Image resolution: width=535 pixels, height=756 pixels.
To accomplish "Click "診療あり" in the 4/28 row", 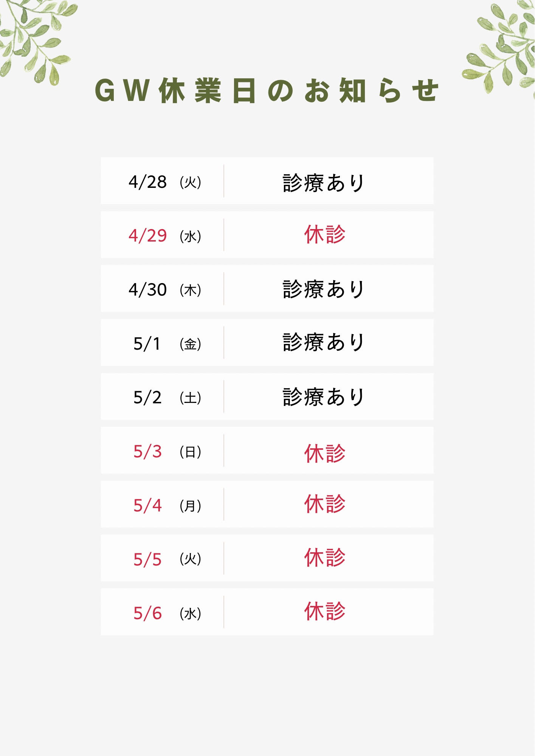I will coord(324,183).
